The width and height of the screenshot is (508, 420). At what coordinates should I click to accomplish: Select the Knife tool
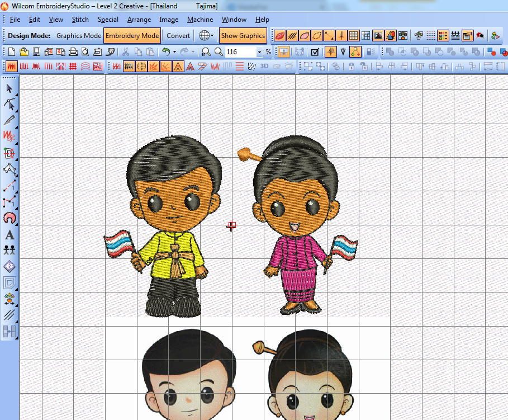click(x=10, y=120)
